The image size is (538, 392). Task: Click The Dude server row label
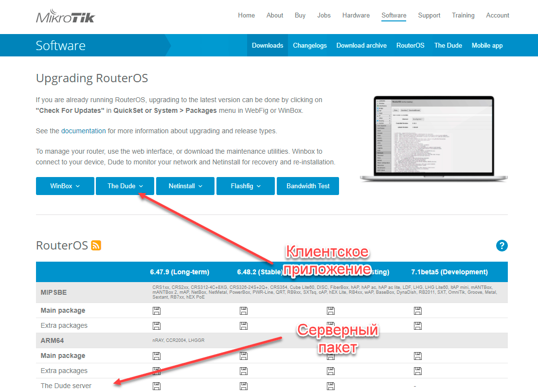[66, 386]
